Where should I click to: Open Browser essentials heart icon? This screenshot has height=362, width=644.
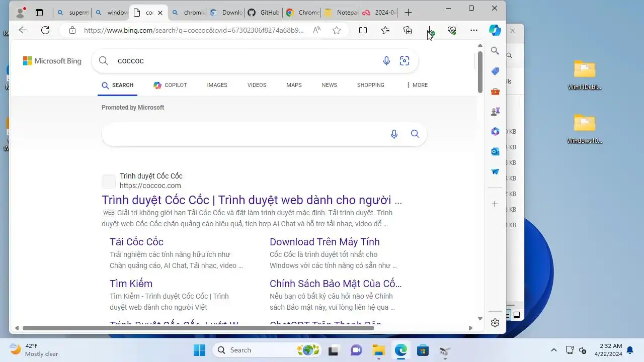pyautogui.click(x=452, y=30)
